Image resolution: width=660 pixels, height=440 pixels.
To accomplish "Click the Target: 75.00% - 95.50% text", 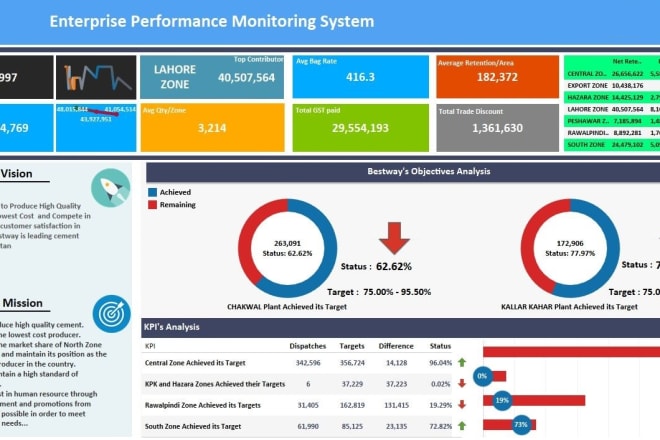I will pyautogui.click(x=379, y=292).
